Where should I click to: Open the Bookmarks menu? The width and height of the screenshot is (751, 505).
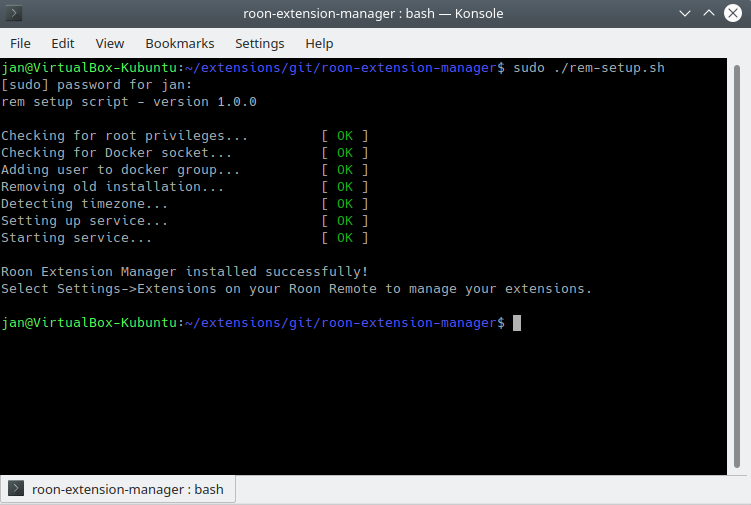coord(180,44)
